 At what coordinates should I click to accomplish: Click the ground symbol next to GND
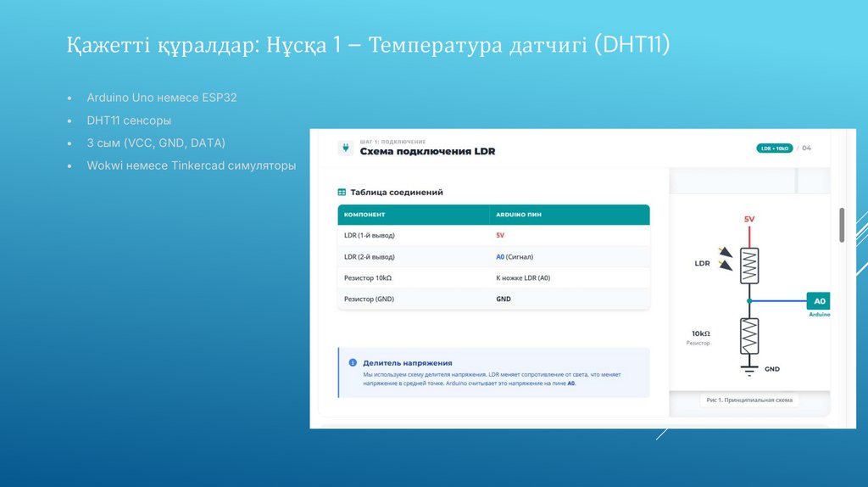[x=749, y=372]
